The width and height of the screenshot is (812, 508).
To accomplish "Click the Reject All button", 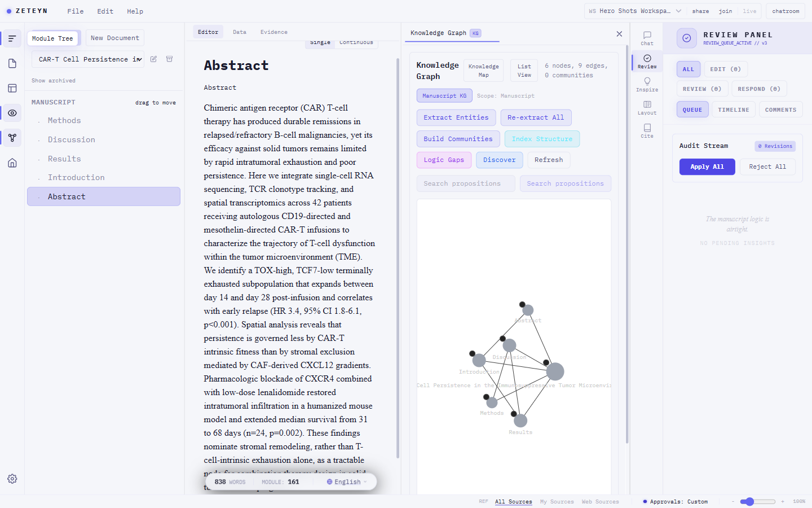I will pyautogui.click(x=767, y=167).
